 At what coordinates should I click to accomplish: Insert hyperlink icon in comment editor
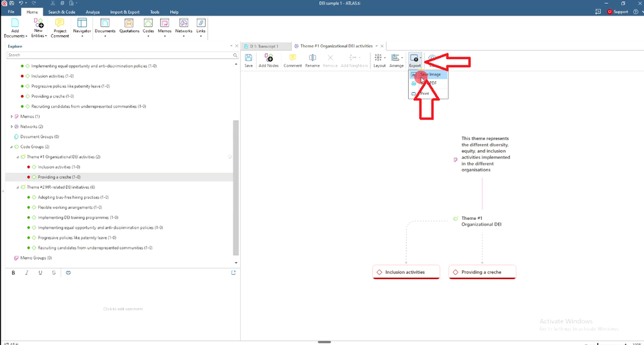tap(68, 273)
